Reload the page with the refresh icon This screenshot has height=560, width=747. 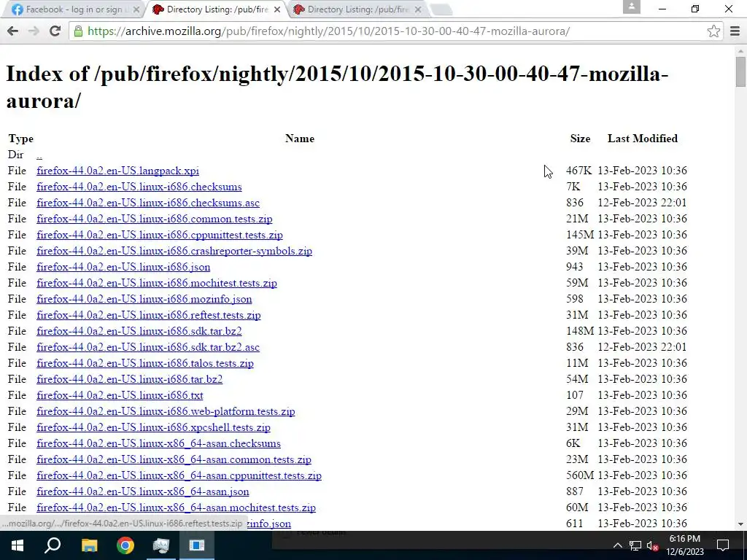point(55,31)
